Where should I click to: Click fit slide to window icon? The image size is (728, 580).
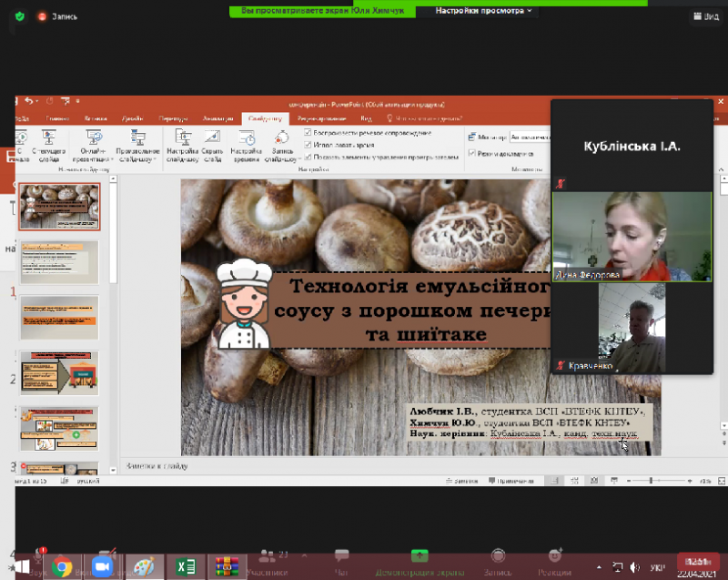tap(722, 481)
